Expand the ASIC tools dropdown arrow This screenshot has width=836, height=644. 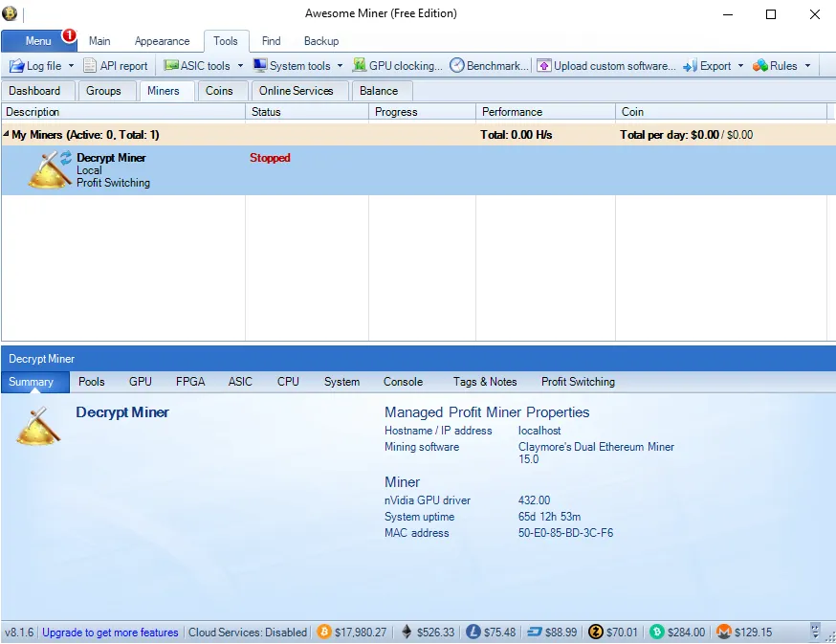click(240, 66)
